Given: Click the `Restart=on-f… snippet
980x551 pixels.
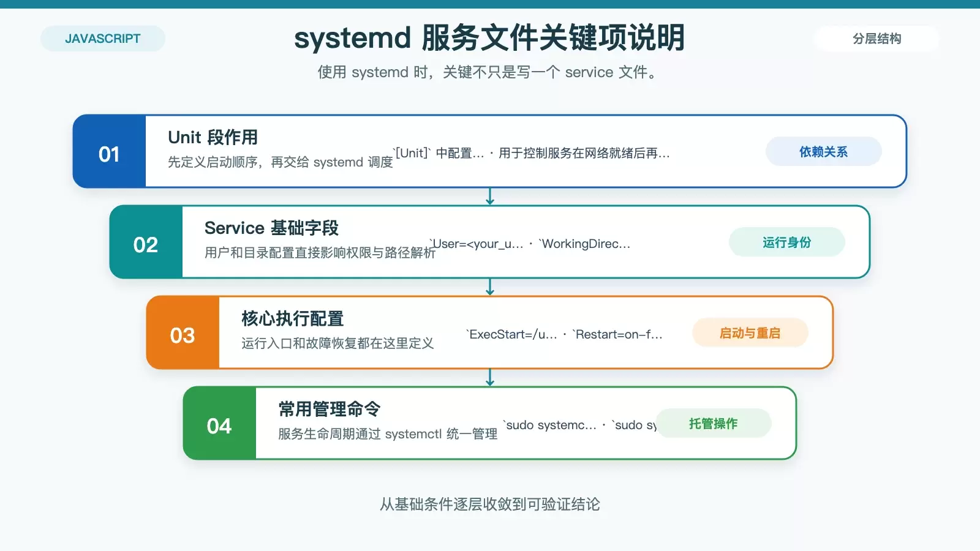Looking at the screenshot, I should (617, 334).
